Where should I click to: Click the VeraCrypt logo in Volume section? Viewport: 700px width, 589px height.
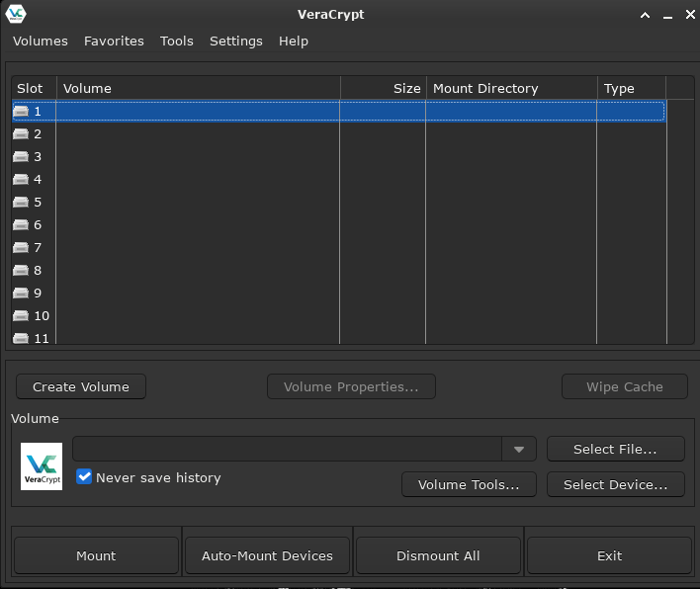[x=42, y=466]
